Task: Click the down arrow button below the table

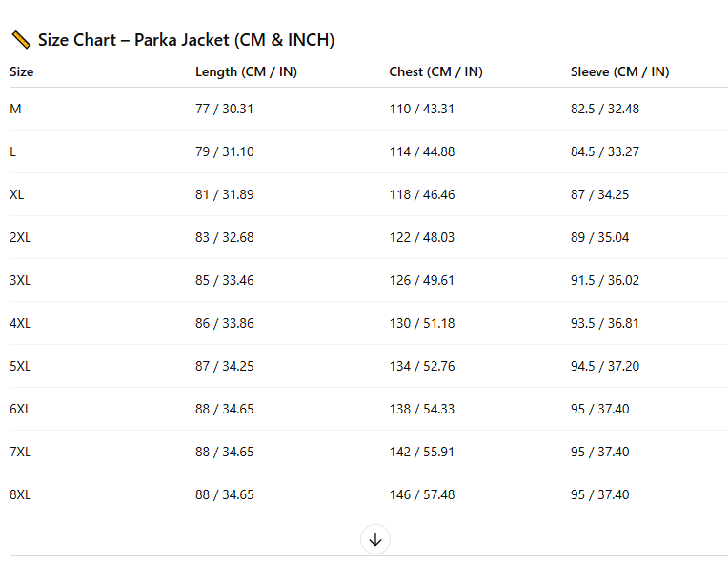Action: coord(375,540)
